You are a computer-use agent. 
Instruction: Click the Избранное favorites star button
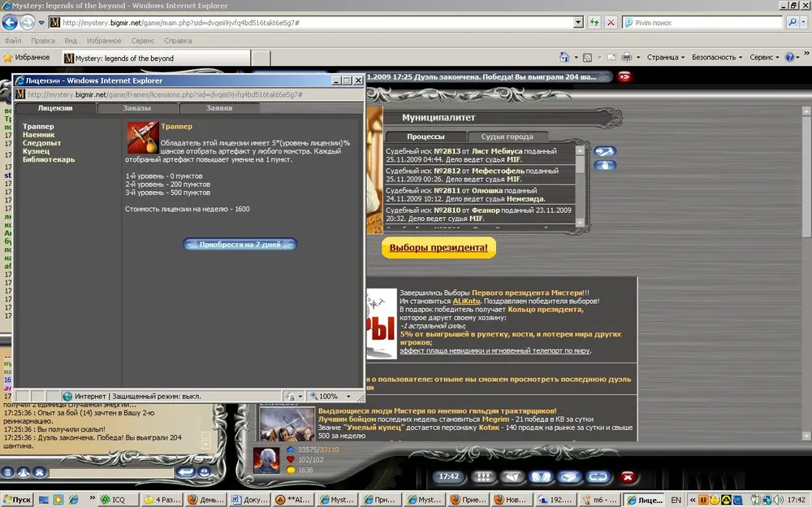pos(27,58)
